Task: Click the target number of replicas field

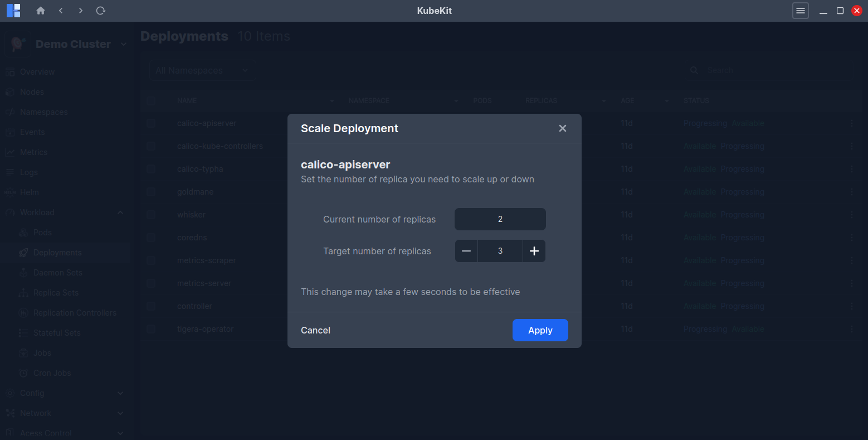Action: click(500, 251)
